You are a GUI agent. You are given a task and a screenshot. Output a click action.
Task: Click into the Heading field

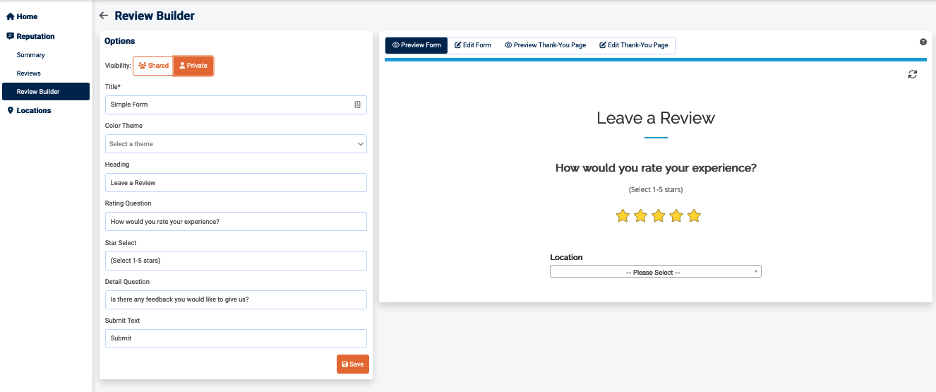[235, 183]
